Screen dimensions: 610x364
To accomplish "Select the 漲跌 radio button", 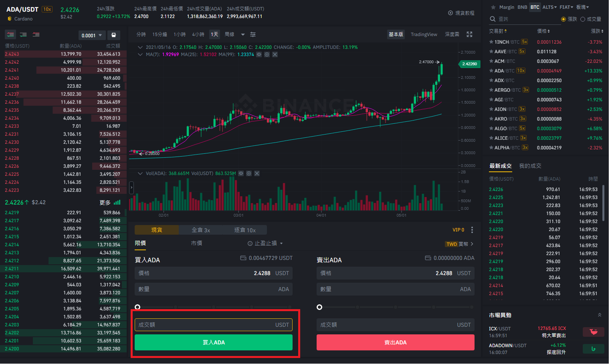I will coord(564,19).
